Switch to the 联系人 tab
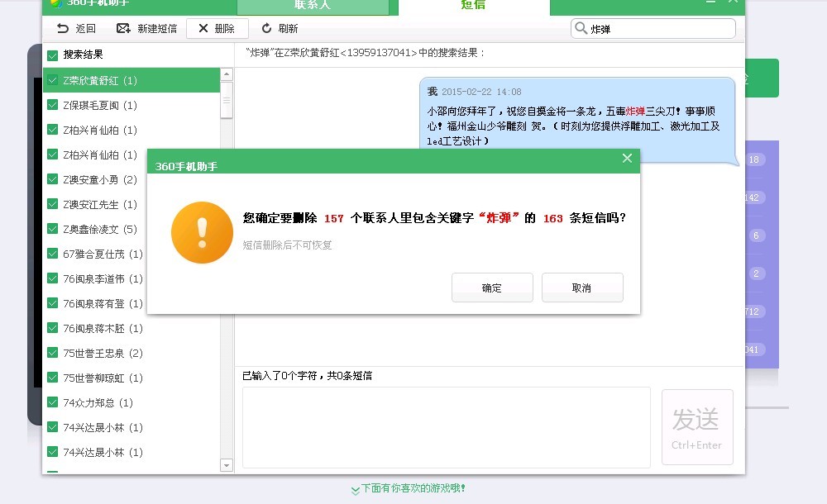827x504 pixels. point(313,5)
